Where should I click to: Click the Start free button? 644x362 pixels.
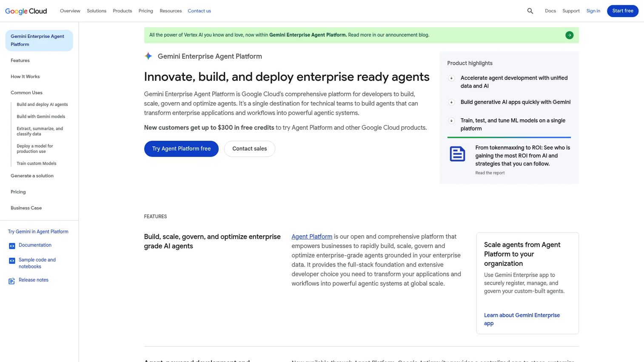(623, 11)
